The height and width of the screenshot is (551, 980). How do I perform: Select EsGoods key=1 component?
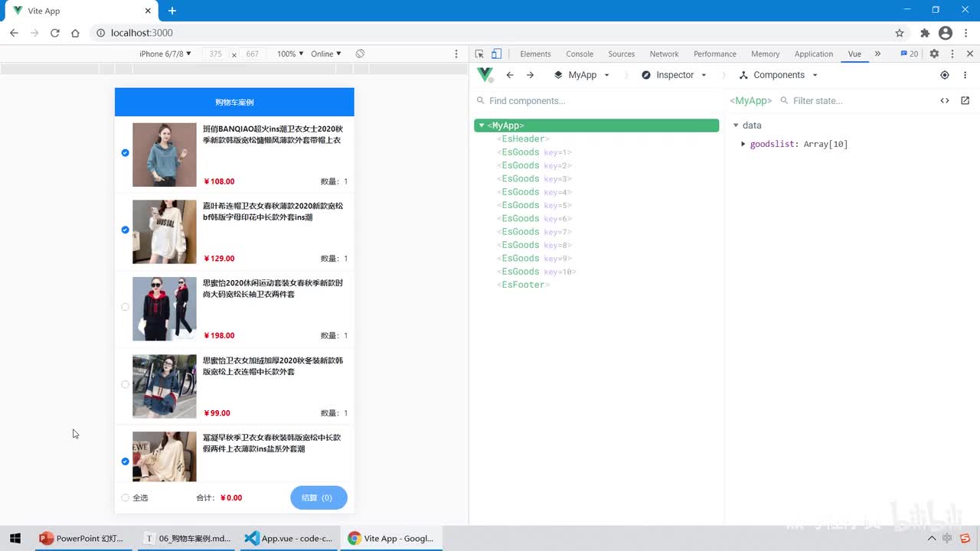coord(534,152)
